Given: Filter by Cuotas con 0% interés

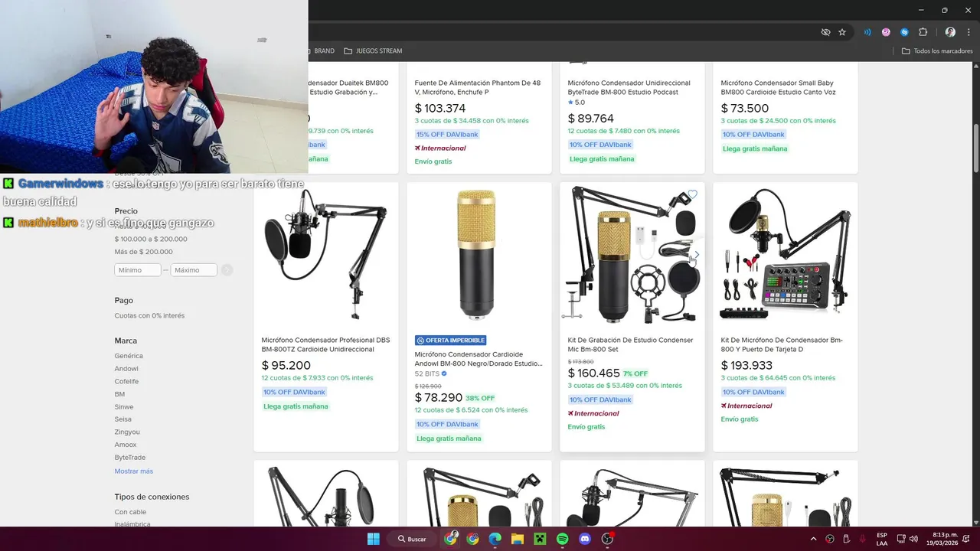Looking at the screenshot, I should tap(149, 315).
